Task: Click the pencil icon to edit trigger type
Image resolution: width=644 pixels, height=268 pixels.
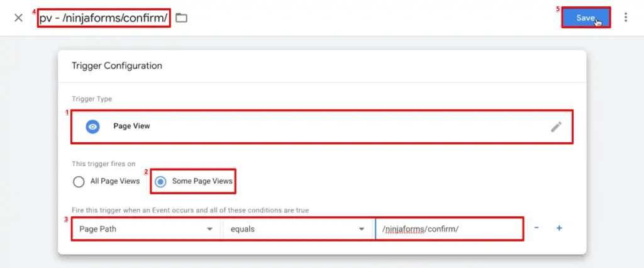Action: [556, 126]
